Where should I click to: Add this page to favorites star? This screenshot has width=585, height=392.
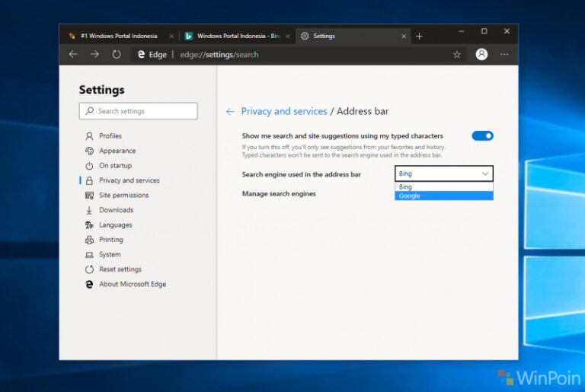click(x=457, y=55)
